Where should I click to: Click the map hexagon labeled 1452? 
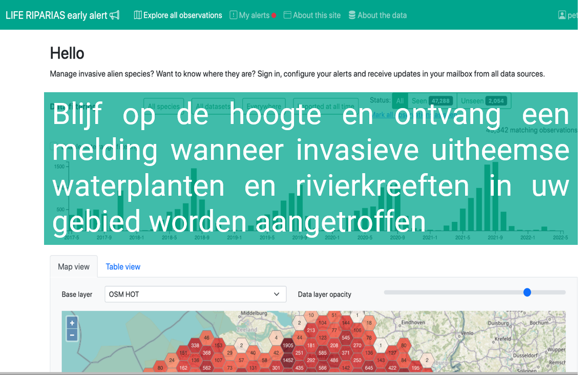coord(288,360)
